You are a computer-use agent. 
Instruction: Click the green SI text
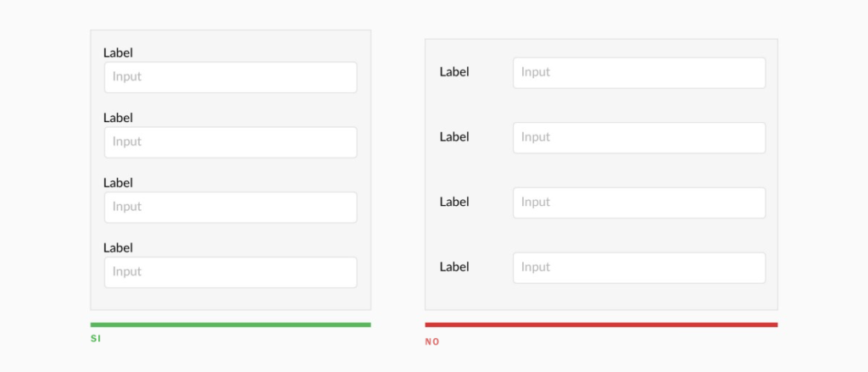pos(96,339)
